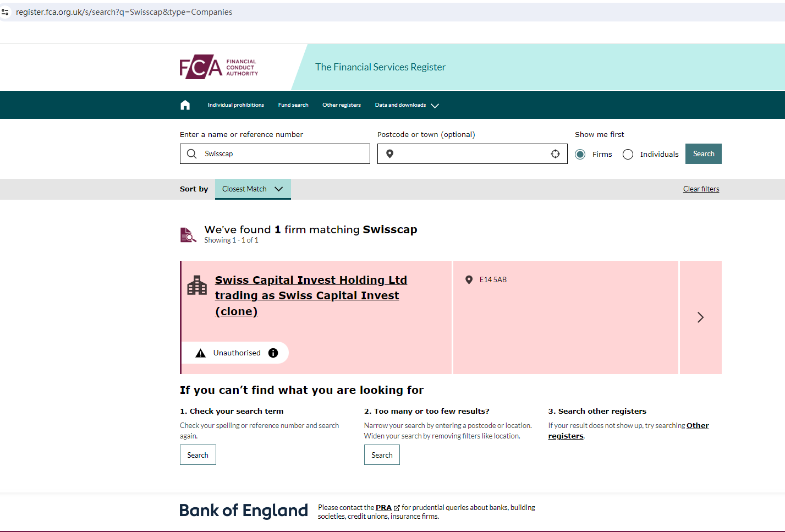Open Individual prohibitions page

[x=236, y=105]
